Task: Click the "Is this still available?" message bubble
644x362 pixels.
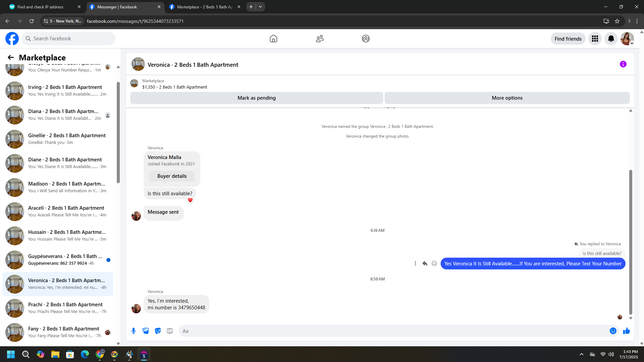Action: pos(170,194)
